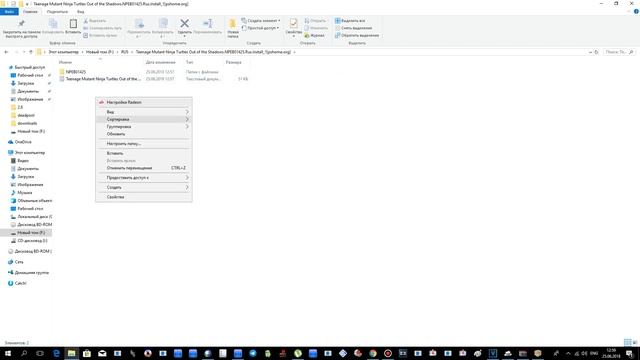Click the Up one level arrow
Viewport: 640px width, 360px height.
click(31, 52)
